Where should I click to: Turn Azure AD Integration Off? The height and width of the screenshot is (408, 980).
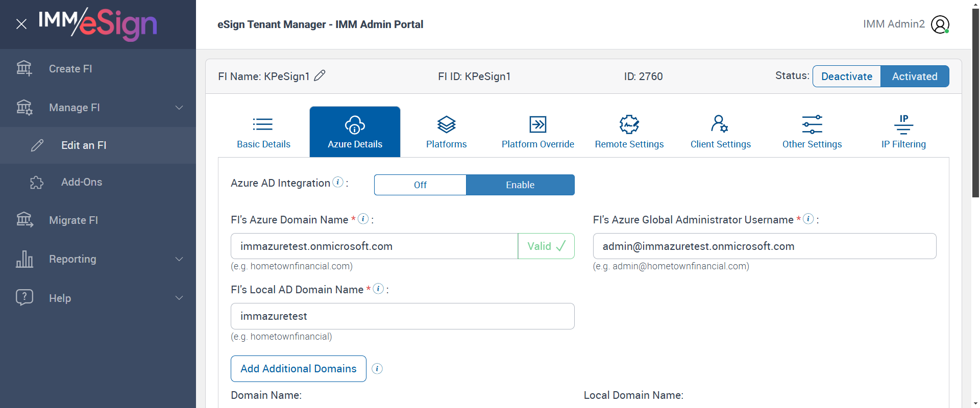point(420,185)
